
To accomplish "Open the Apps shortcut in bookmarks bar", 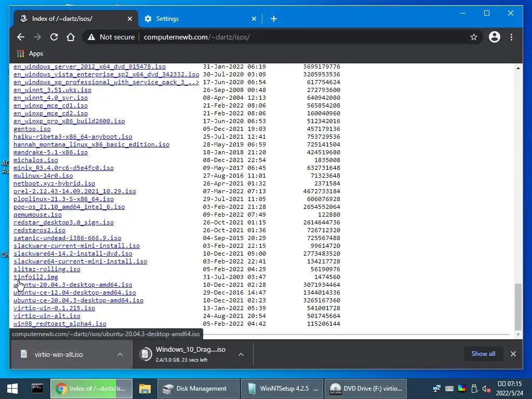I will pyautogui.click(x=30, y=54).
